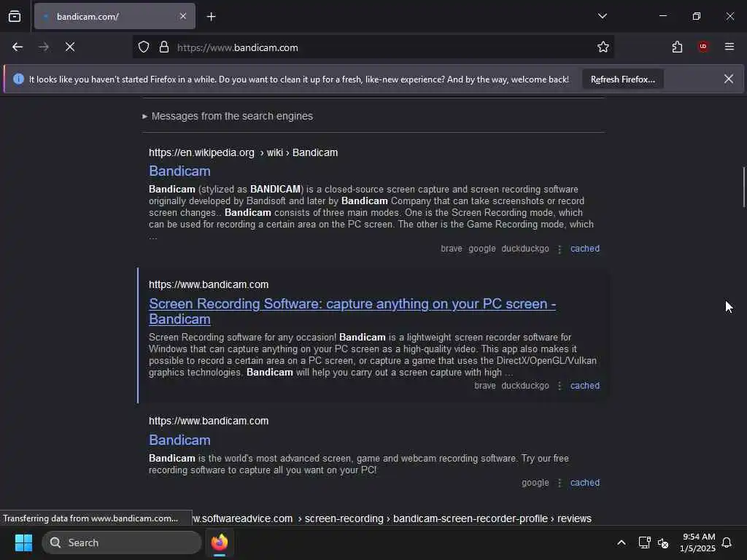
Task: Show hidden system tray icons
Action: click(x=622, y=542)
